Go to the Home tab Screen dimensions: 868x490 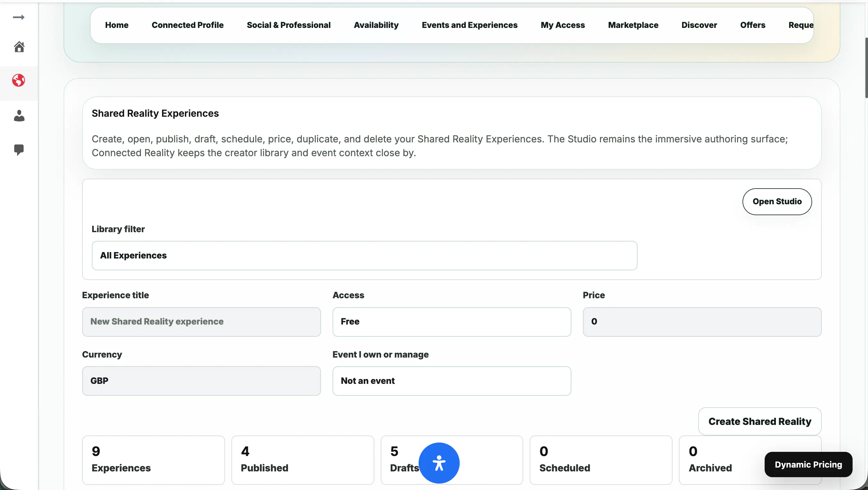coord(117,25)
